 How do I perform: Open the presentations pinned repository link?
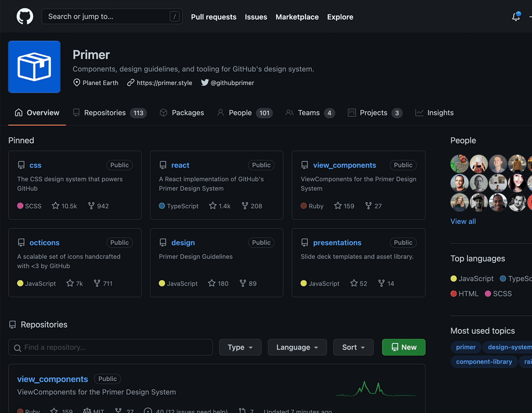tap(337, 242)
